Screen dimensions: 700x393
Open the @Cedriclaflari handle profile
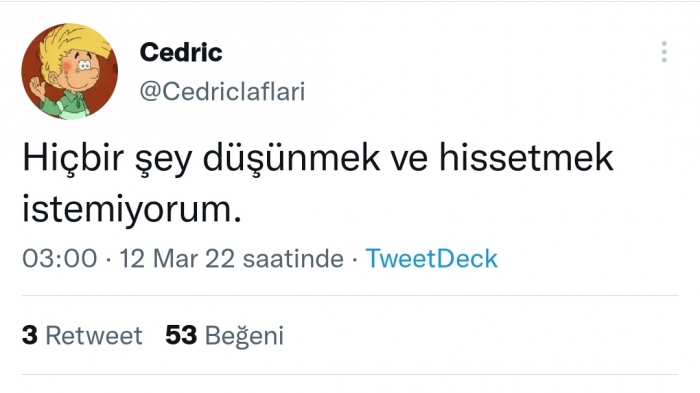(222, 92)
